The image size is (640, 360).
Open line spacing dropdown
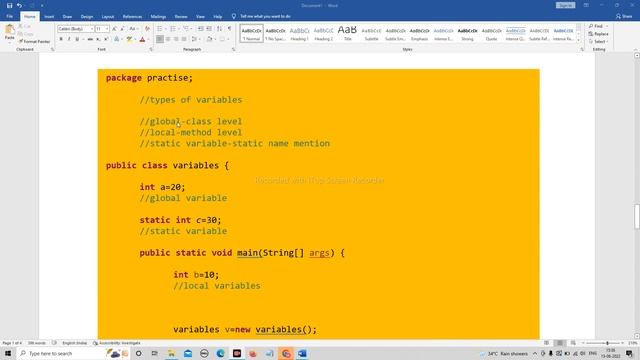pyautogui.click(x=195, y=39)
